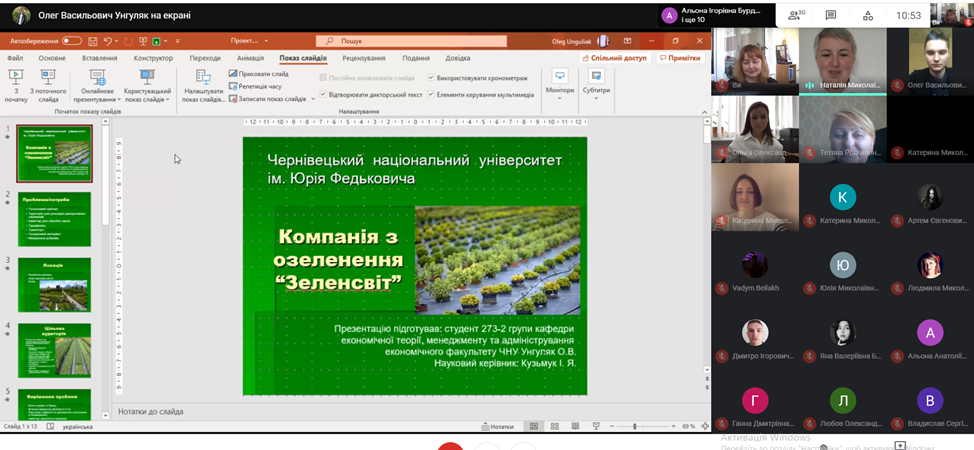Screen dimensions: 974x450
Task: Toggle Notes button in status bar
Action: coord(498,427)
